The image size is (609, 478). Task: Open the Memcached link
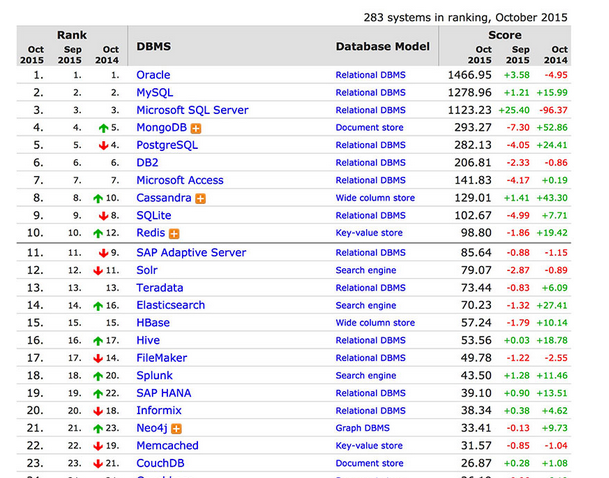pos(167,446)
